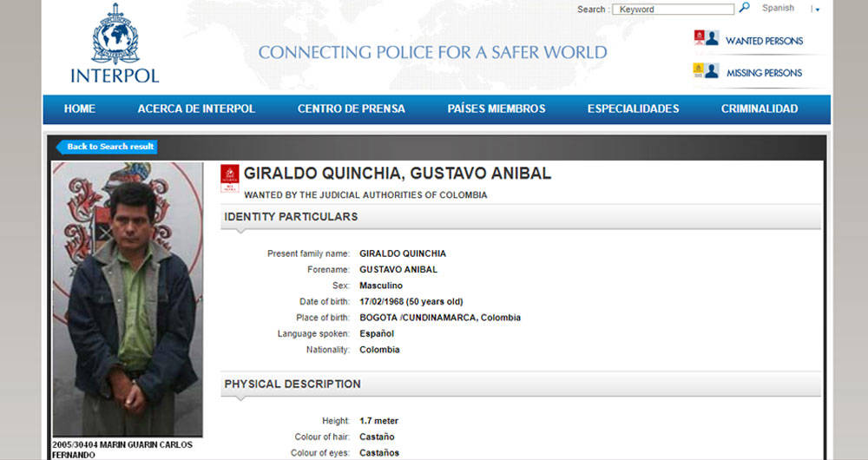Click place of birth BOGOTA /CUNDINAMARCA value
The height and width of the screenshot is (460, 868).
440,318
